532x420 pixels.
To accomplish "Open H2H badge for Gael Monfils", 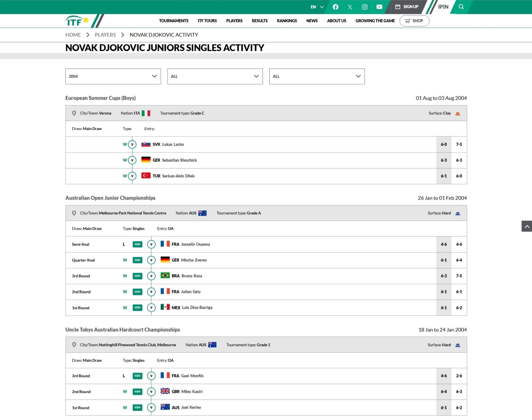I will pyautogui.click(x=137, y=376).
